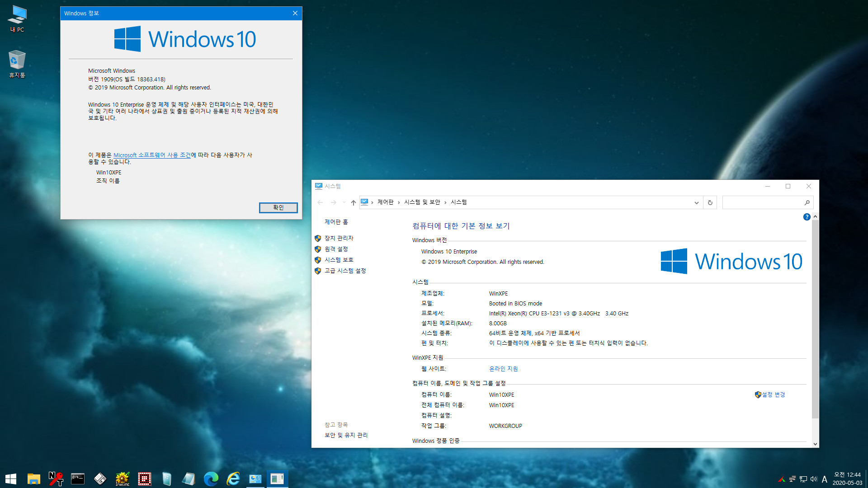Open 고급 시스템 설정 link
Image resolution: width=868 pixels, height=488 pixels.
(345, 271)
